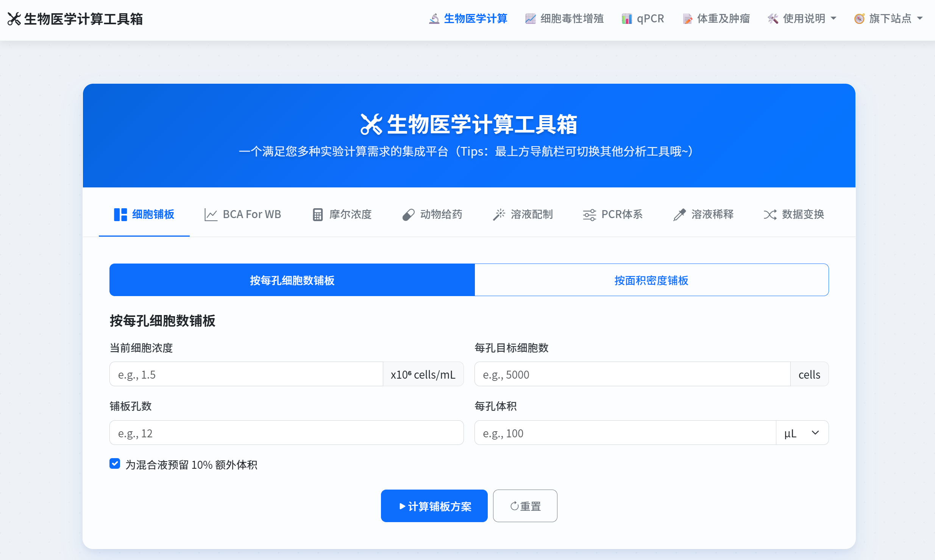This screenshot has width=935, height=560.
Task: Click the magic wand icon for 溶液配制
Action: click(x=499, y=215)
